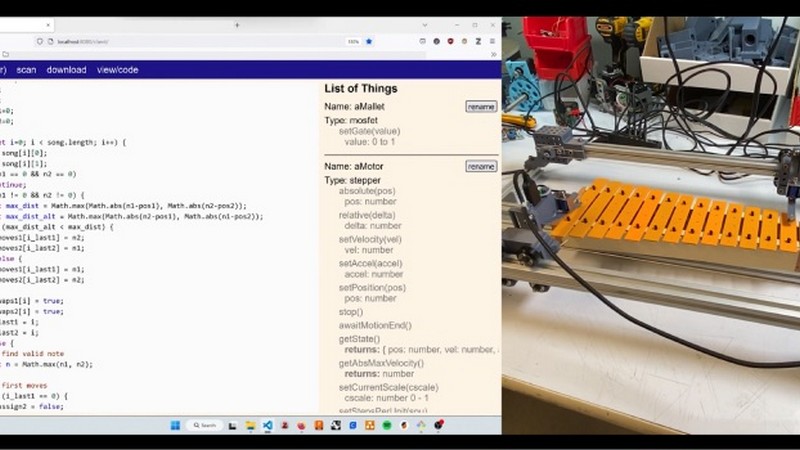
Task: Open the red Z app on taskbar
Action: click(284, 425)
